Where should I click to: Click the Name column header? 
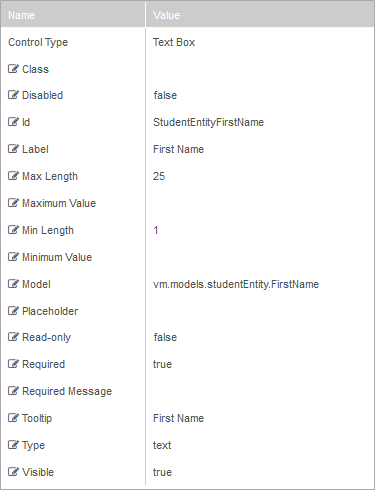(73, 15)
